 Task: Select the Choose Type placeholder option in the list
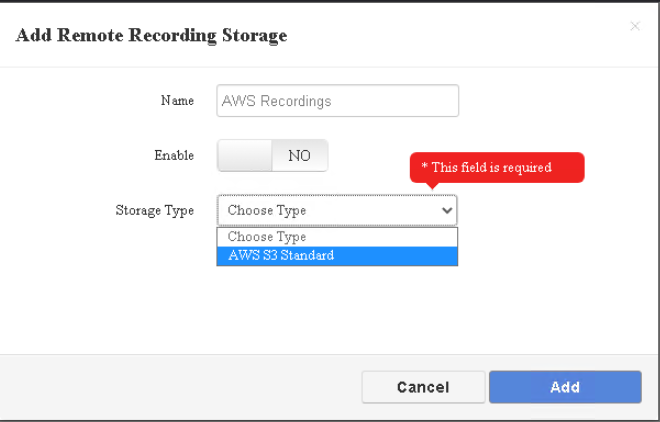pyautogui.click(x=337, y=237)
